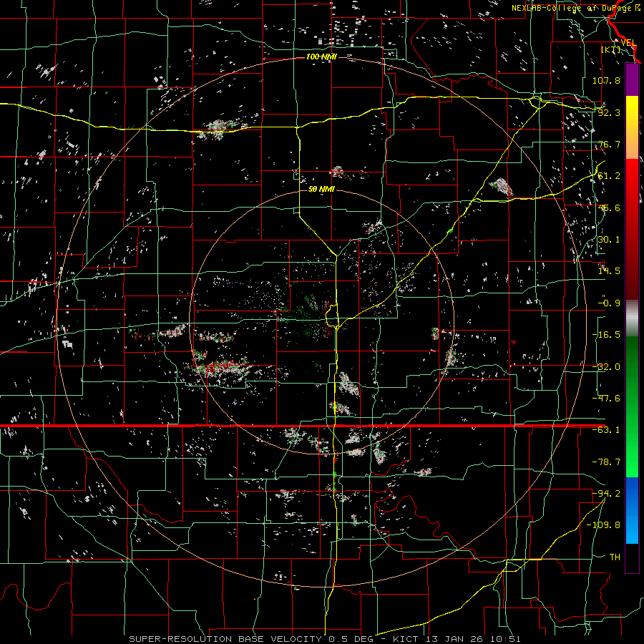Select the 45.6 value on velocity scale
This screenshot has width=644, height=644.
pos(609,208)
